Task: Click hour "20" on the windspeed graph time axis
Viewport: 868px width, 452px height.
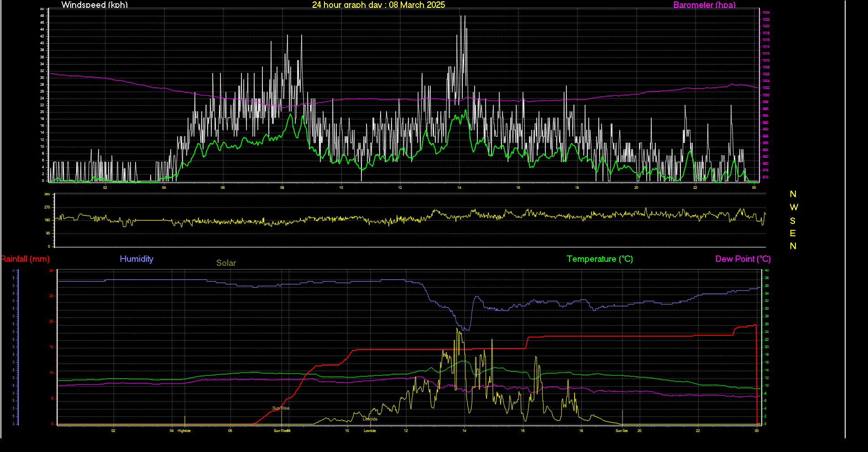Action: (636, 187)
